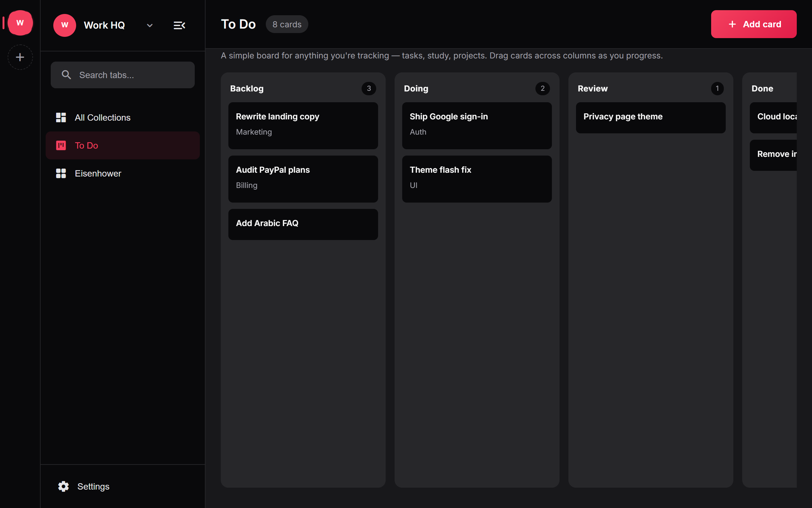Image resolution: width=812 pixels, height=508 pixels.
Task: Open the Ship Google sign-in card
Action: point(477,126)
